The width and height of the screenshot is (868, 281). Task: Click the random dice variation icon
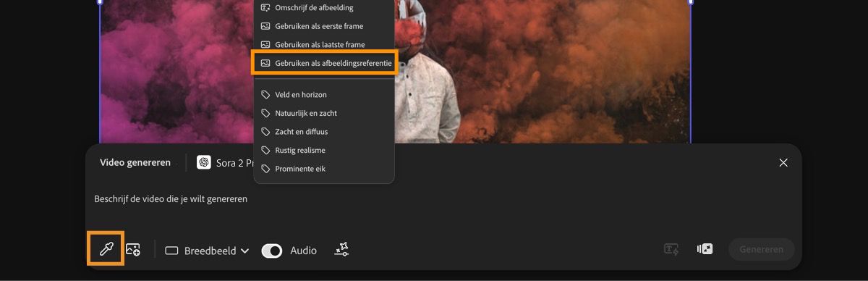click(x=705, y=250)
